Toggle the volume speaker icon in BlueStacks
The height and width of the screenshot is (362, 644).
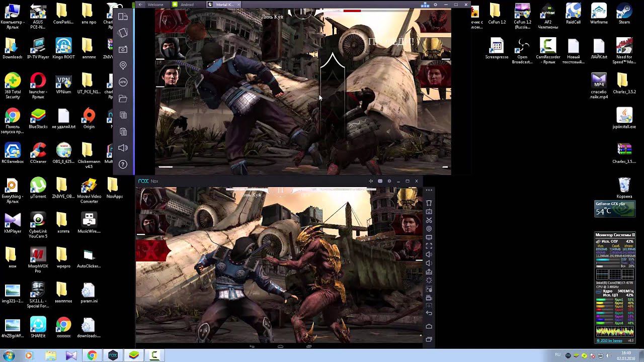(123, 148)
